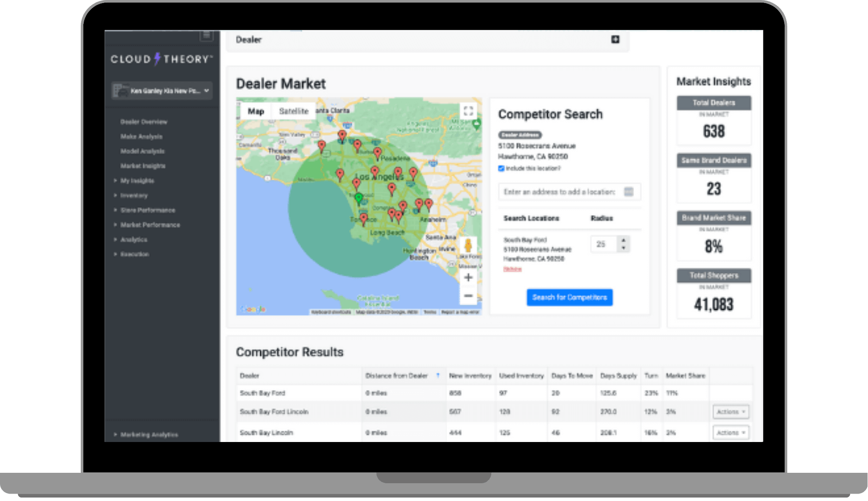Open Street View pegman on map
Screen dimensions: 868x501
[468, 246]
